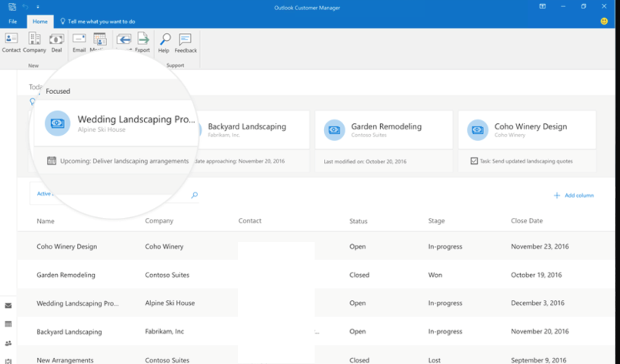The height and width of the screenshot is (364, 620).
Task: Select the Home ribbon tab
Action: [x=40, y=21]
